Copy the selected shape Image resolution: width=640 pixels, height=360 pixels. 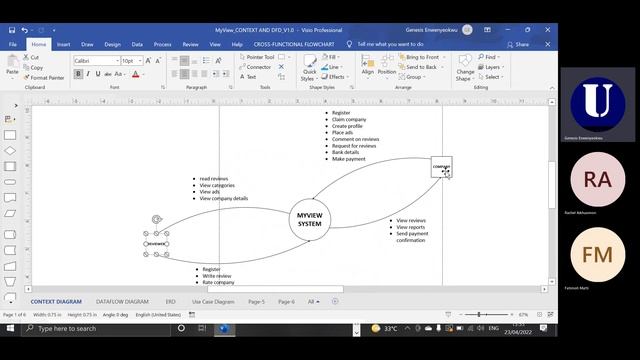(x=33, y=67)
